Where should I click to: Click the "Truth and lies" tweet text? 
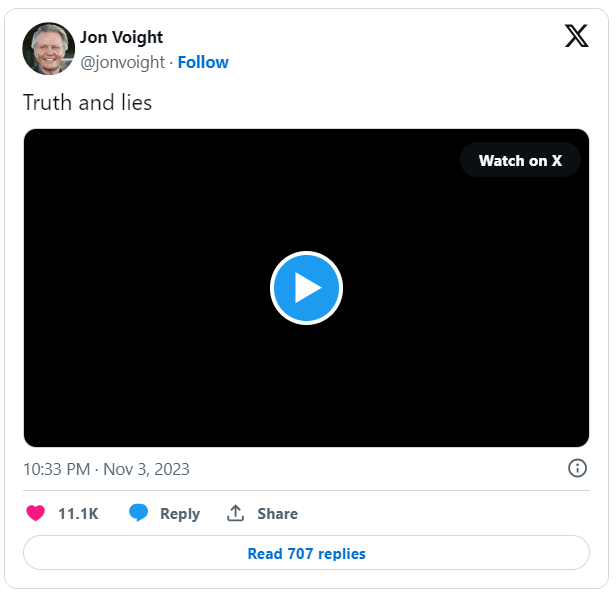88,103
